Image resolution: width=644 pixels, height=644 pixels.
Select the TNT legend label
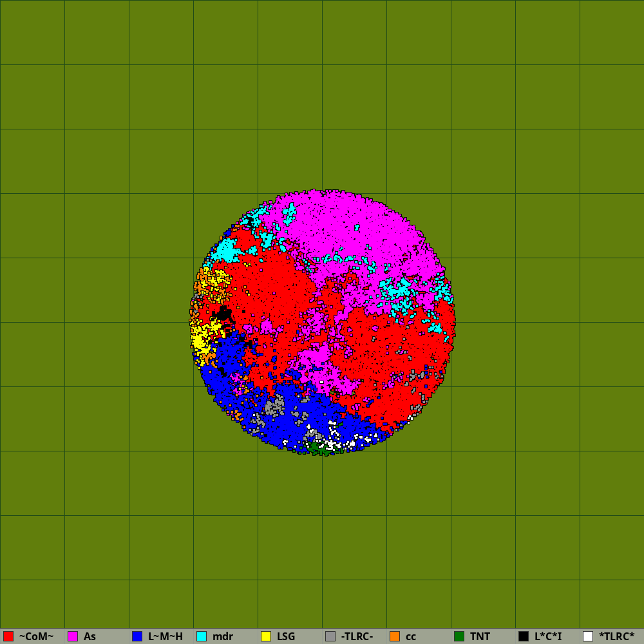click(480, 637)
